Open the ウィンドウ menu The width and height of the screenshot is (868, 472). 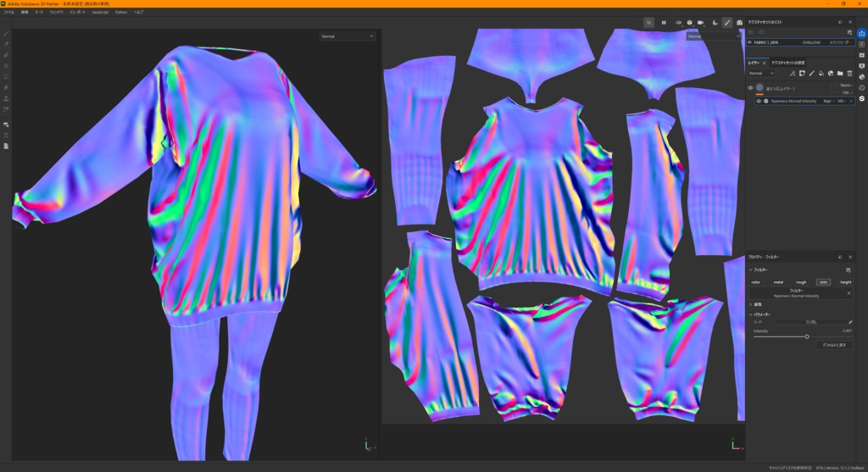tap(57, 12)
